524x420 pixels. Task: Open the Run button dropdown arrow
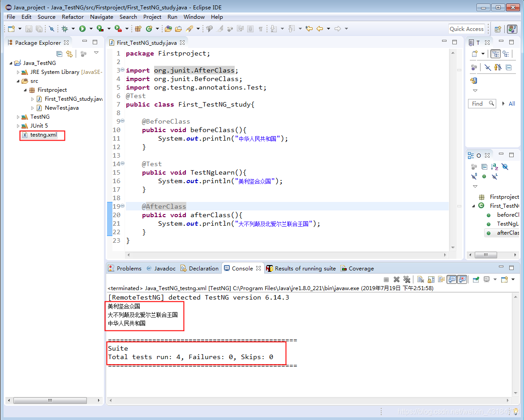point(91,28)
